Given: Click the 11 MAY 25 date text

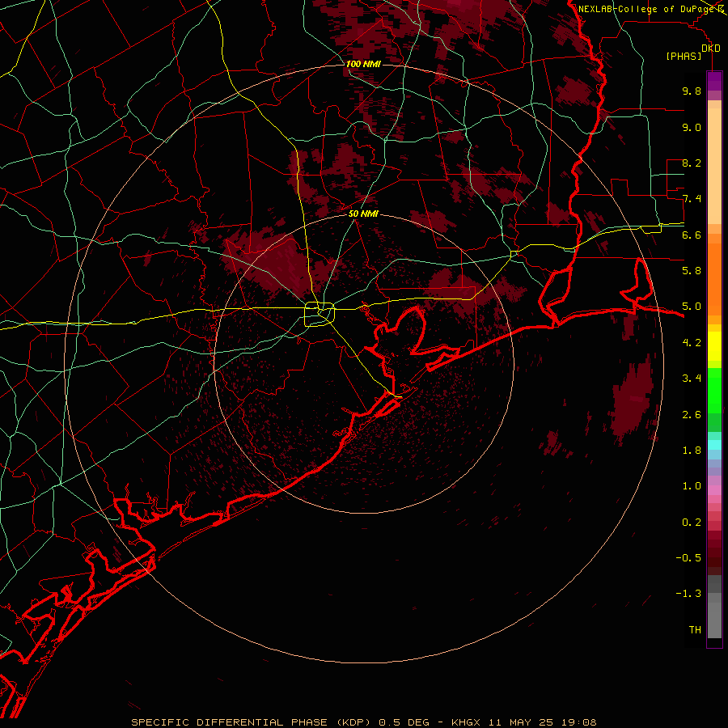Looking at the screenshot, I should [x=523, y=722].
